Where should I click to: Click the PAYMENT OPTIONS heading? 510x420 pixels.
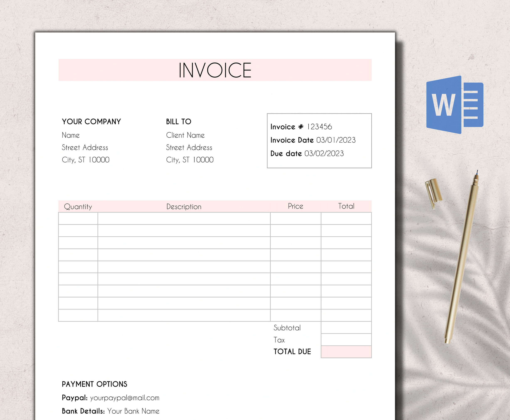95,384
